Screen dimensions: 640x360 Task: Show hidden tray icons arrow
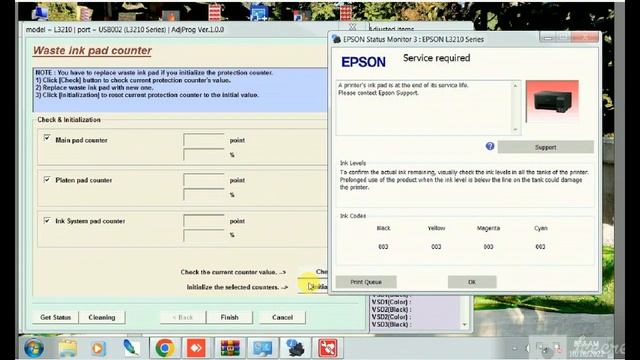(x=515, y=348)
